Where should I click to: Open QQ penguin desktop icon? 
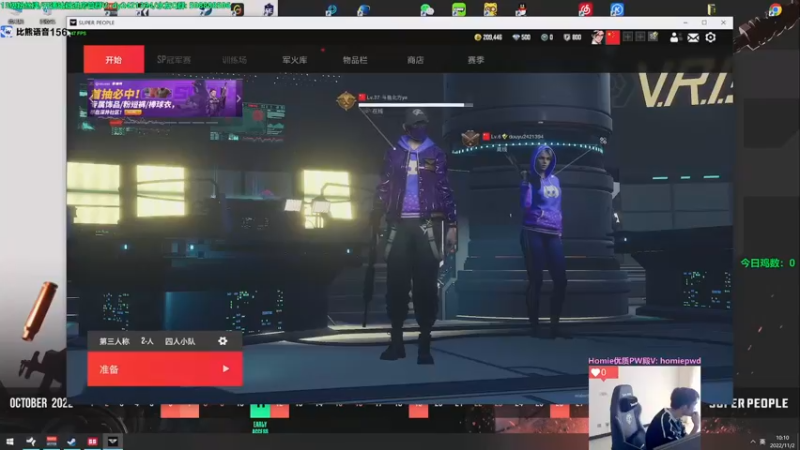tap(520, 9)
